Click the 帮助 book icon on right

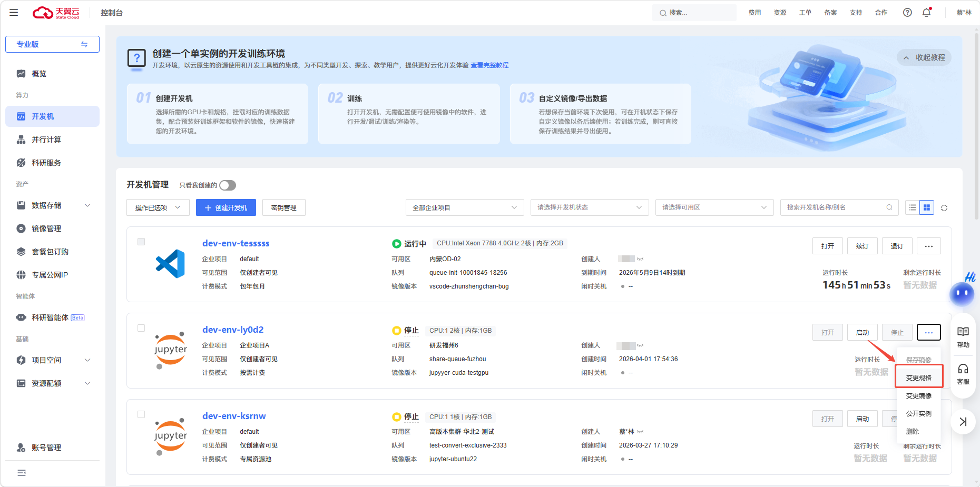click(x=963, y=337)
